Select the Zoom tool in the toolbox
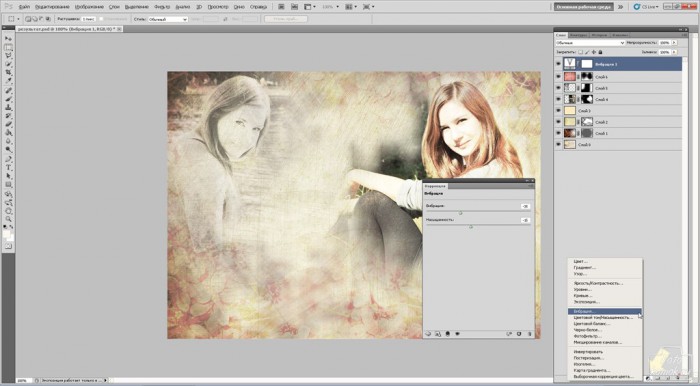Screen dimensions: 700x386 coord(8,219)
